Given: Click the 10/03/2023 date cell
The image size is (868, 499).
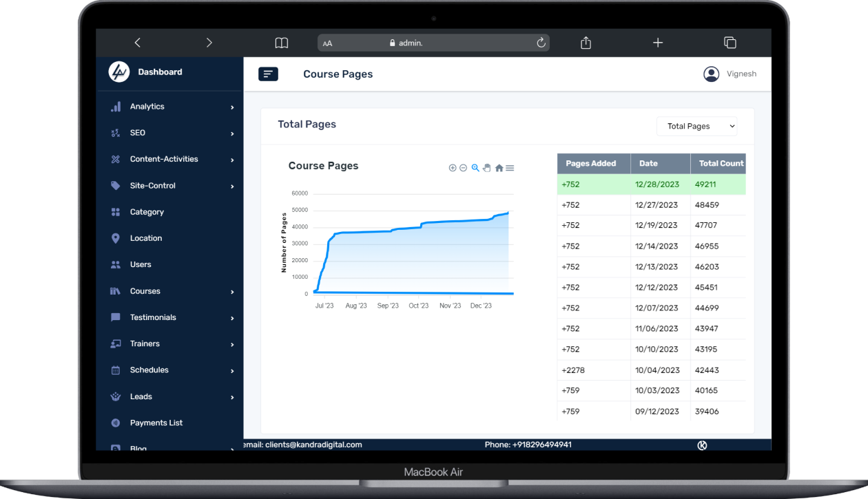Looking at the screenshot, I should click(x=661, y=391).
